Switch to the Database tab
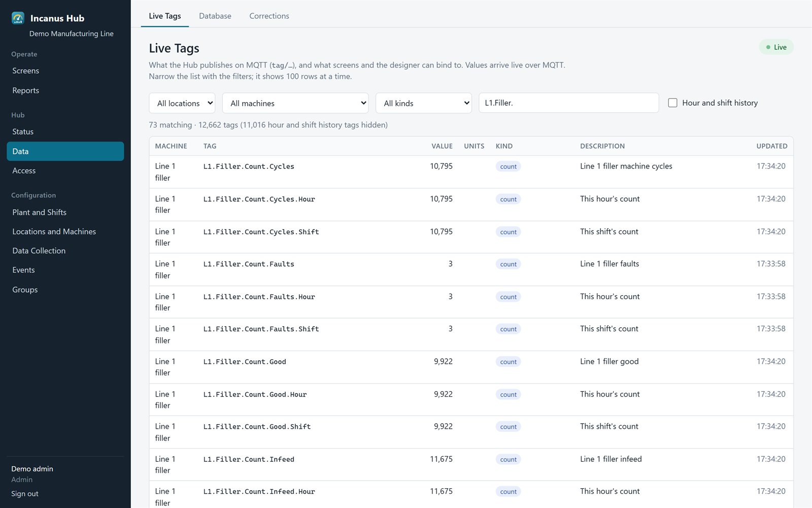Image resolution: width=812 pixels, height=508 pixels. pyautogui.click(x=215, y=16)
